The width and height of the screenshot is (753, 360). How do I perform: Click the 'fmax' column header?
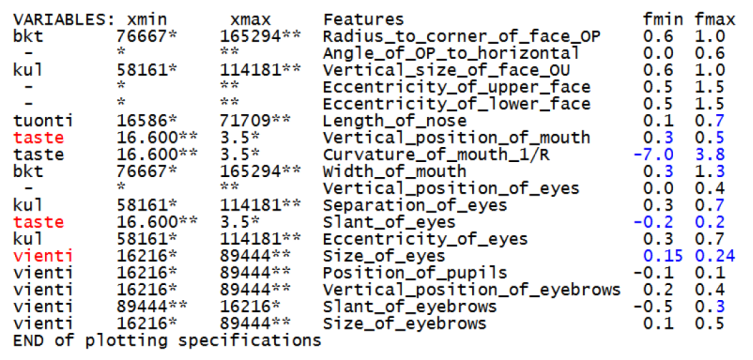(715, 20)
